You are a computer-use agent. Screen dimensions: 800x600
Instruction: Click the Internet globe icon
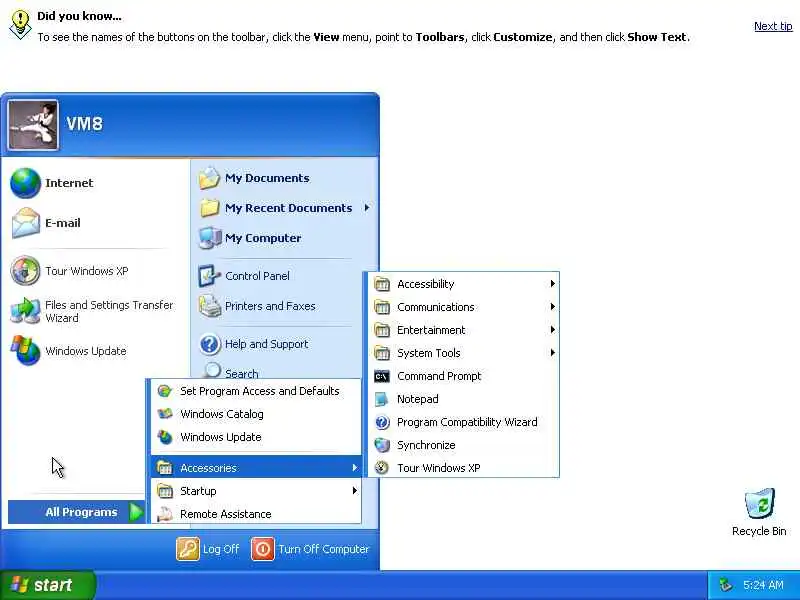coord(26,183)
